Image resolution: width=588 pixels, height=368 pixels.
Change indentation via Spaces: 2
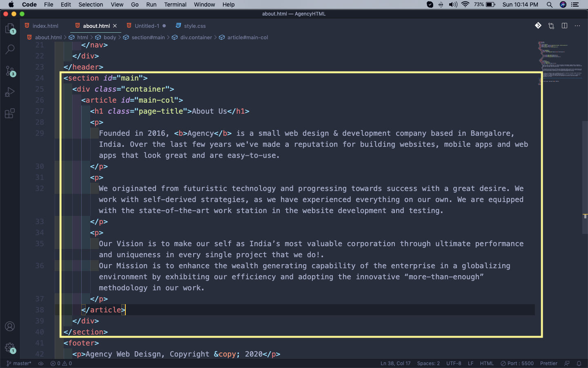tap(428, 363)
